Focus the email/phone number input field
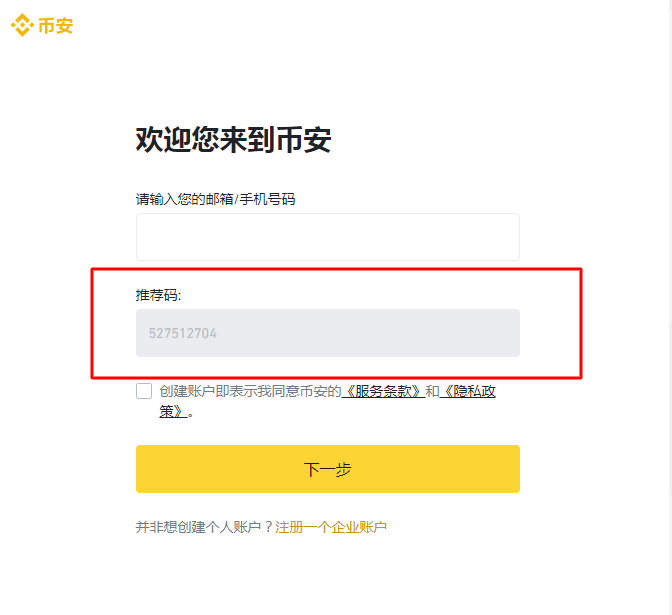The width and height of the screenshot is (672, 615). click(x=327, y=237)
